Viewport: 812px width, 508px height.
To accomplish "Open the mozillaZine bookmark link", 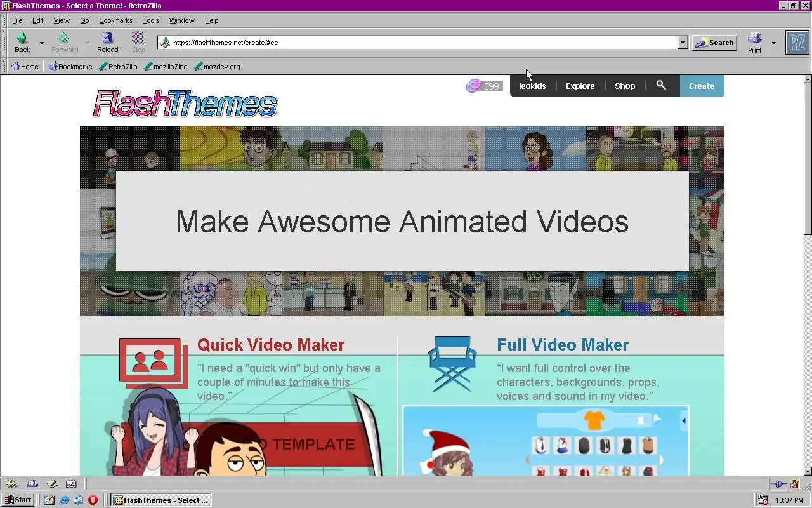I will [165, 66].
